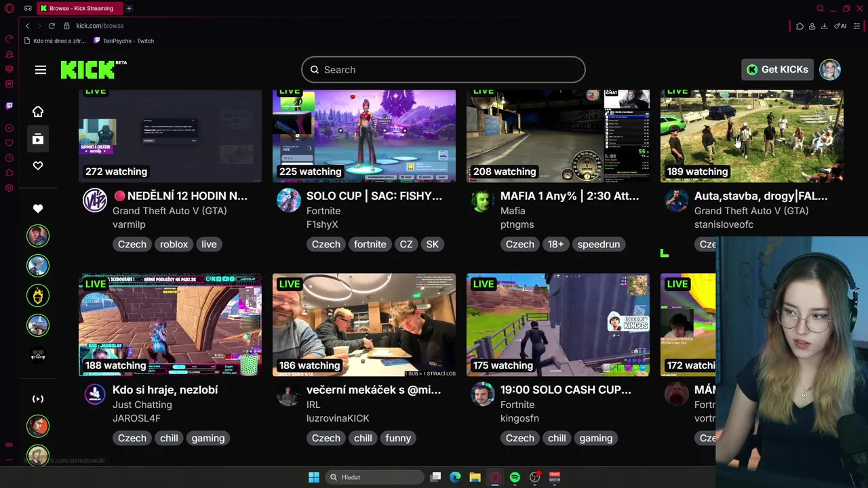The width and height of the screenshot is (868, 488).
Task: Select the roblox tag under varmilp
Action: click(x=174, y=244)
